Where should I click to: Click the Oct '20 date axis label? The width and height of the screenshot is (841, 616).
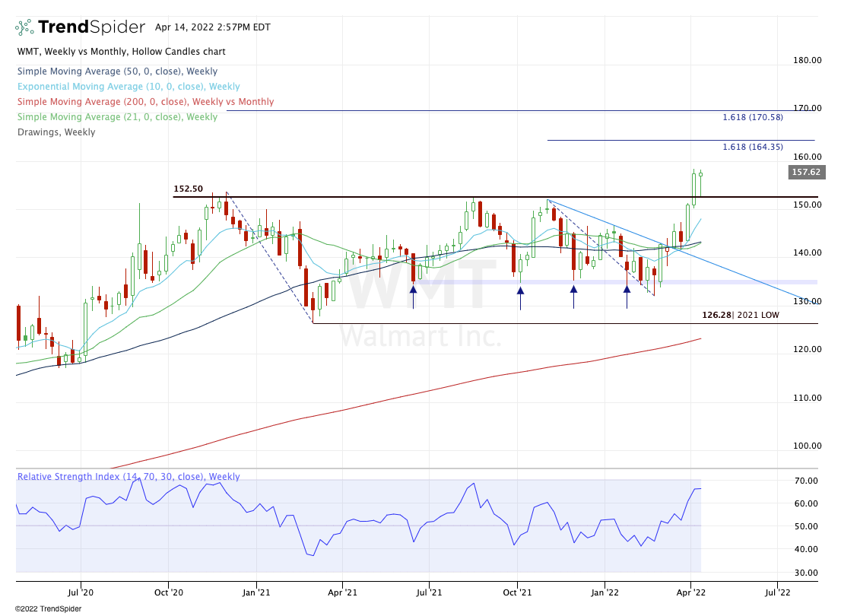tap(168, 592)
